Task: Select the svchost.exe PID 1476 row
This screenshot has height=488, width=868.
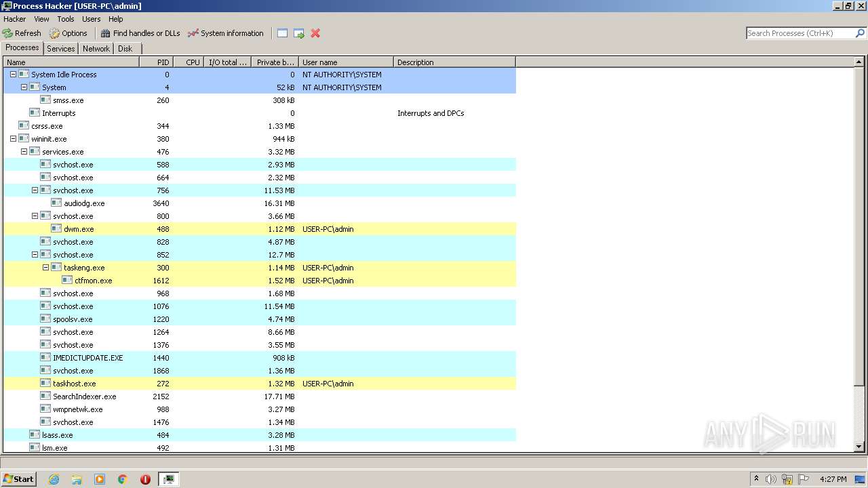Action: [x=260, y=422]
